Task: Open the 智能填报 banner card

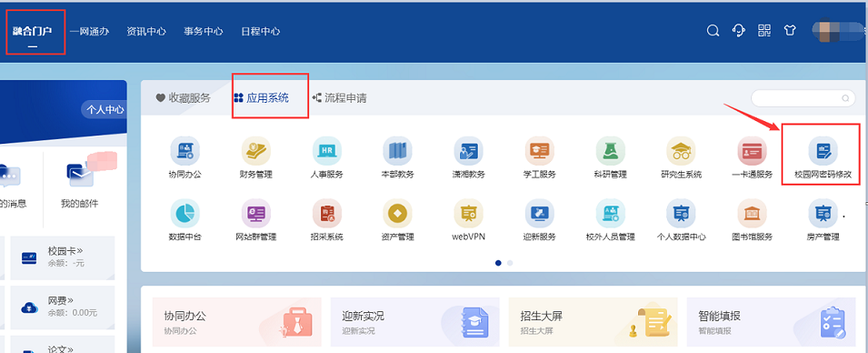Action: pyautogui.click(x=771, y=323)
